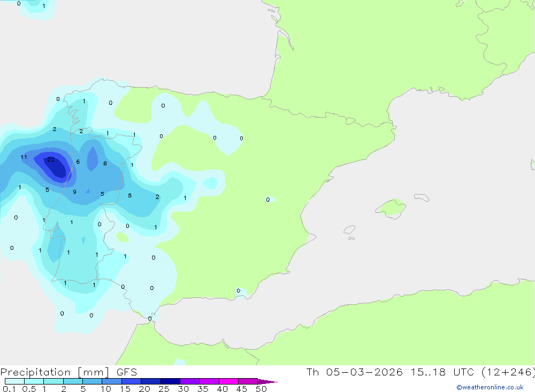The width and height of the screenshot is (535, 392).
Task: Pick the 40–45 mm magenta legend swatch
Action: tap(228, 381)
